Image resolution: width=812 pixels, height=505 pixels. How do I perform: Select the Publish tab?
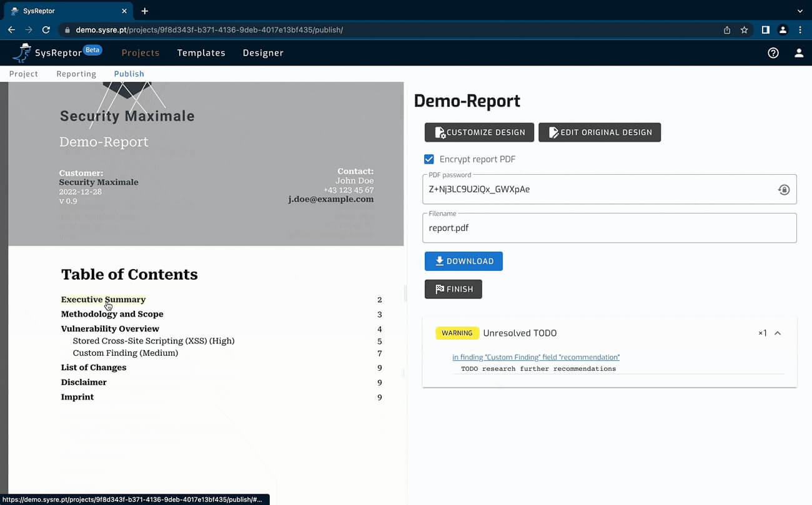[x=129, y=74]
